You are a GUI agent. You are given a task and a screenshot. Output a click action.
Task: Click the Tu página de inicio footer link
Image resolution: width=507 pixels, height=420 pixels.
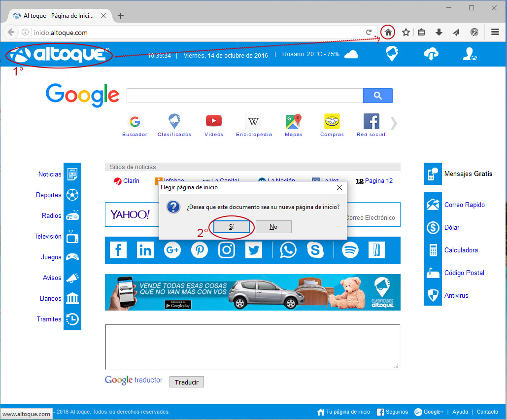point(344,412)
